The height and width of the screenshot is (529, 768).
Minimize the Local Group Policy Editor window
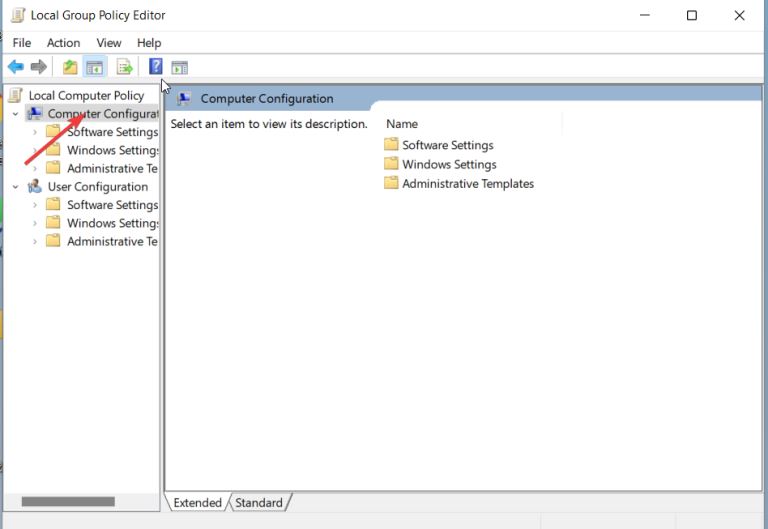645,15
